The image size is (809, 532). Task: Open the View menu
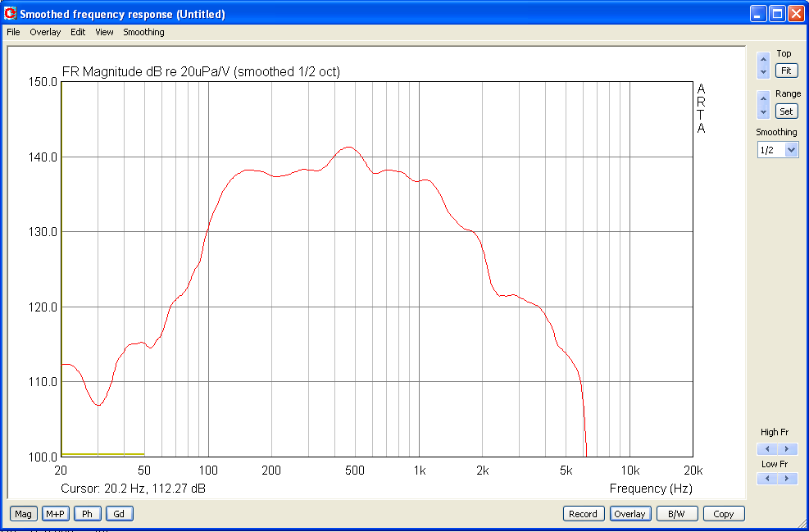point(104,32)
